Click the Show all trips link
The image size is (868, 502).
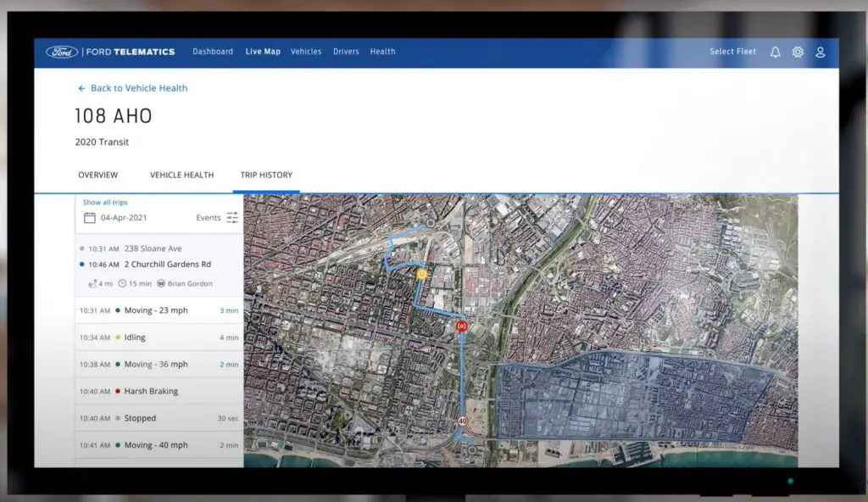point(105,202)
